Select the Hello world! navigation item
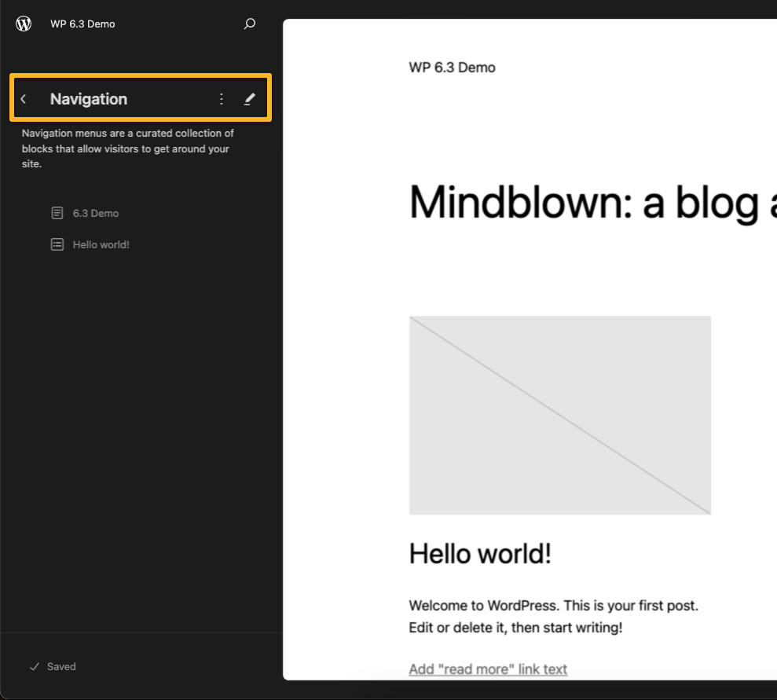The width and height of the screenshot is (777, 700). [101, 244]
